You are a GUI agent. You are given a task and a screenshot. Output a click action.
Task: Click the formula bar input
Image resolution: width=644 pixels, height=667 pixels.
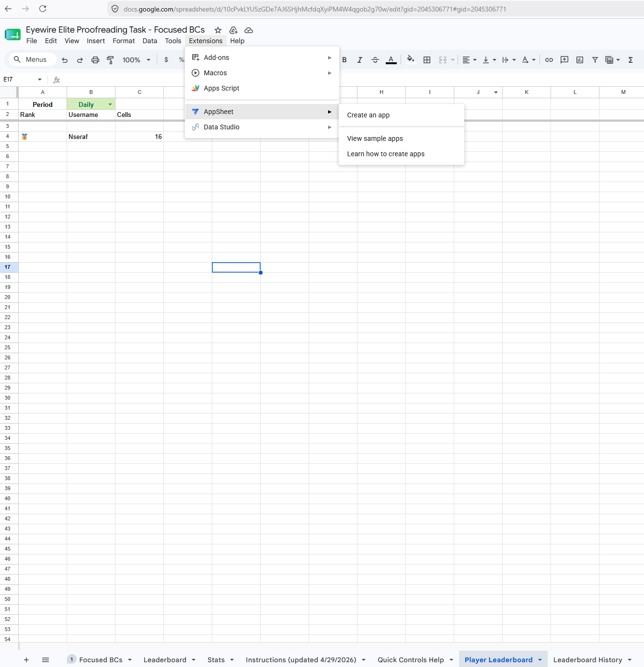[352, 80]
